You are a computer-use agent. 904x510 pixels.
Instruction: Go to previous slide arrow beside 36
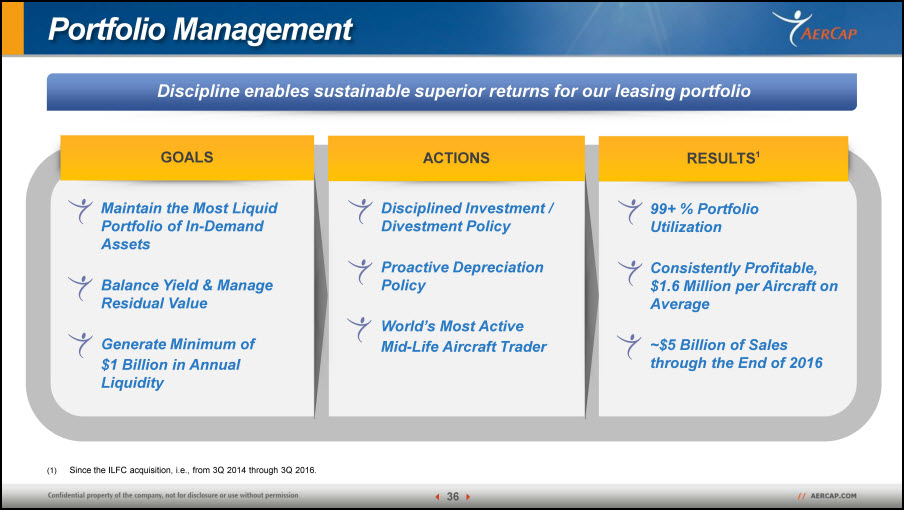pos(438,497)
